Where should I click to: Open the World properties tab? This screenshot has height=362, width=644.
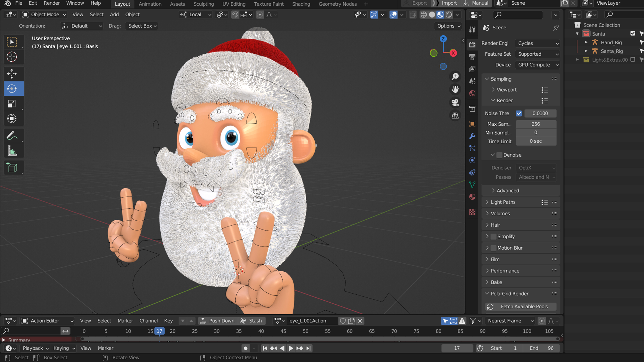tap(472, 93)
